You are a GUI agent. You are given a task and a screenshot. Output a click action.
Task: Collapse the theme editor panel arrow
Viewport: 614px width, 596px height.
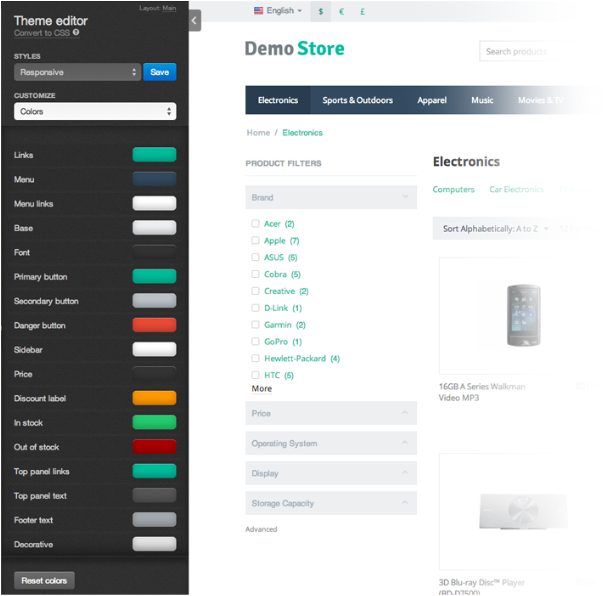coord(195,20)
